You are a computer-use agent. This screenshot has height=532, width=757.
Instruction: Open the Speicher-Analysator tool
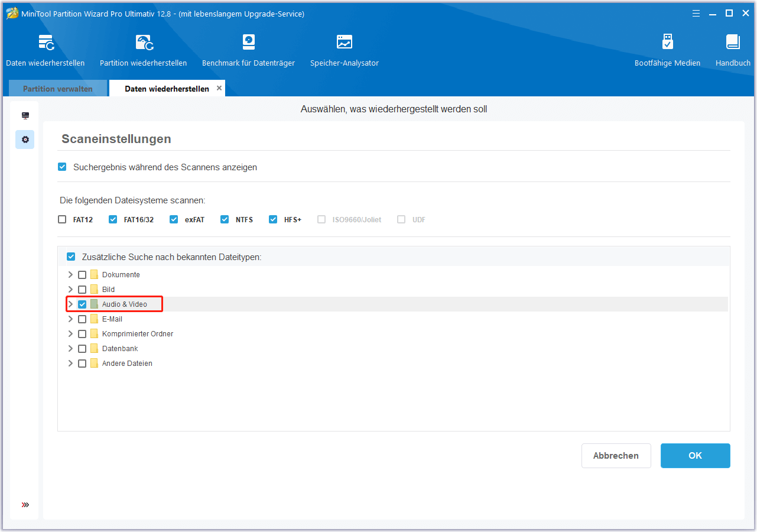point(345,50)
